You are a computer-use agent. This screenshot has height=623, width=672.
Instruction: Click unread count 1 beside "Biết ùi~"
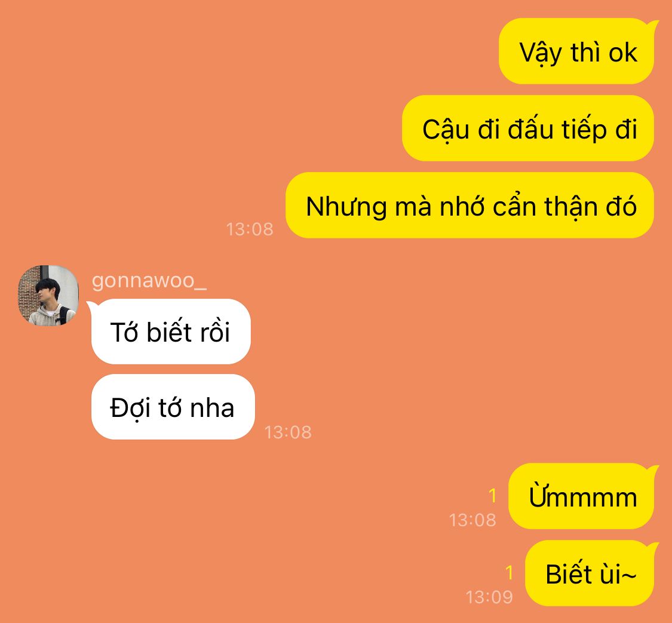[509, 572]
